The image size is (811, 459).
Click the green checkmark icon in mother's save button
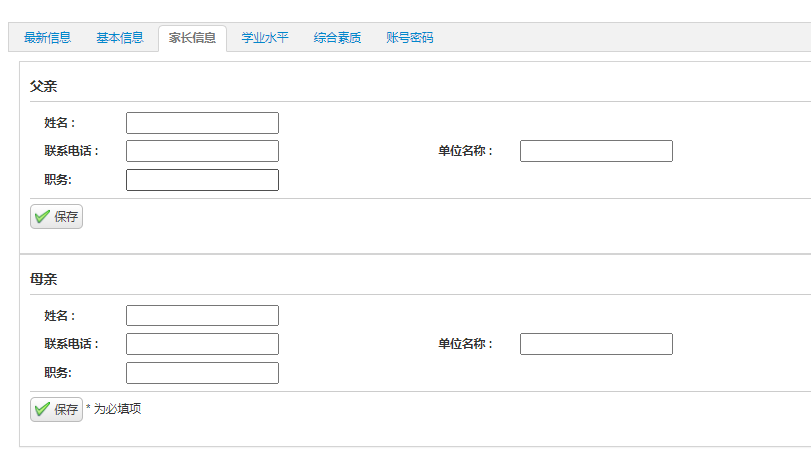[x=42, y=409]
